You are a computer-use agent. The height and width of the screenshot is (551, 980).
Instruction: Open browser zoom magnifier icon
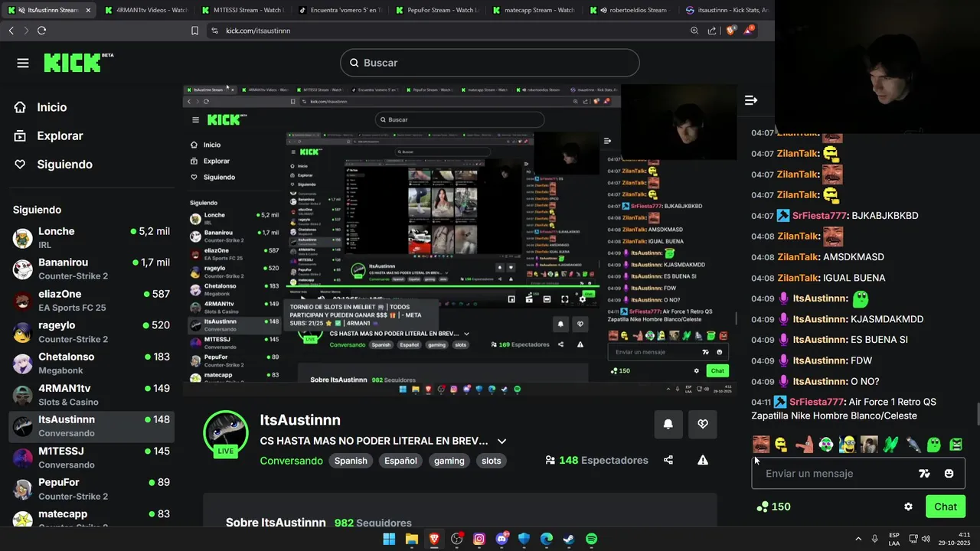pyautogui.click(x=694, y=31)
